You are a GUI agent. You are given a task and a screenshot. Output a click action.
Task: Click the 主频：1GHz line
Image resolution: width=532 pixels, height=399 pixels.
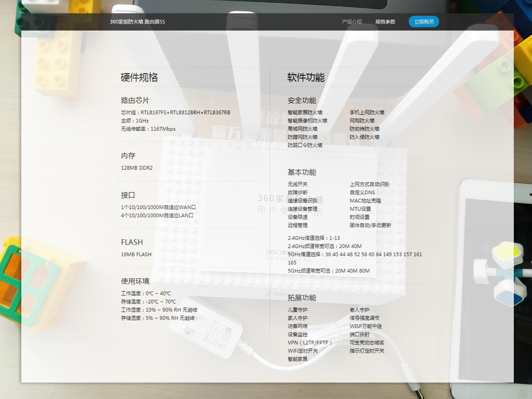tap(135, 121)
